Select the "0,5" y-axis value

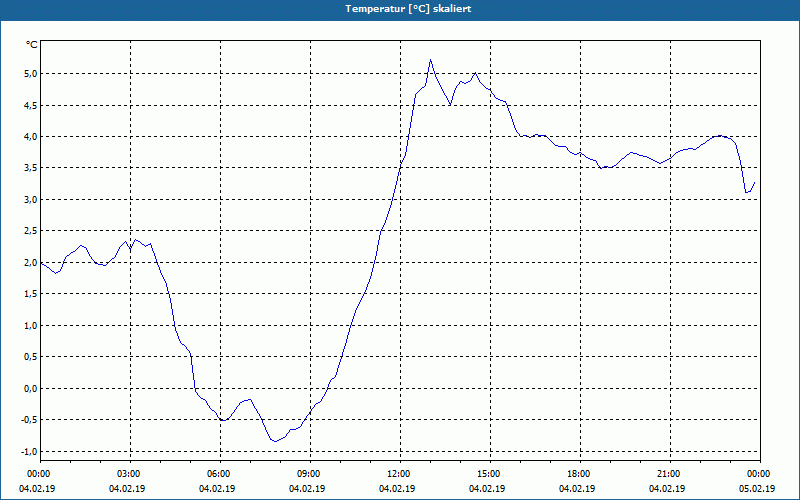point(31,357)
